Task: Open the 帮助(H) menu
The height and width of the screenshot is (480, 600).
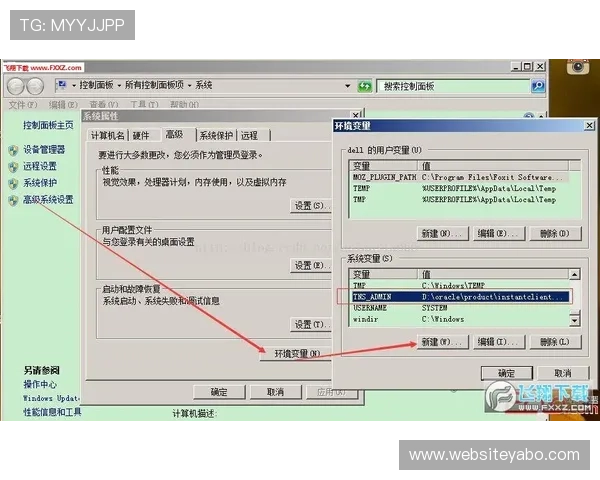Action: [184, 104]
